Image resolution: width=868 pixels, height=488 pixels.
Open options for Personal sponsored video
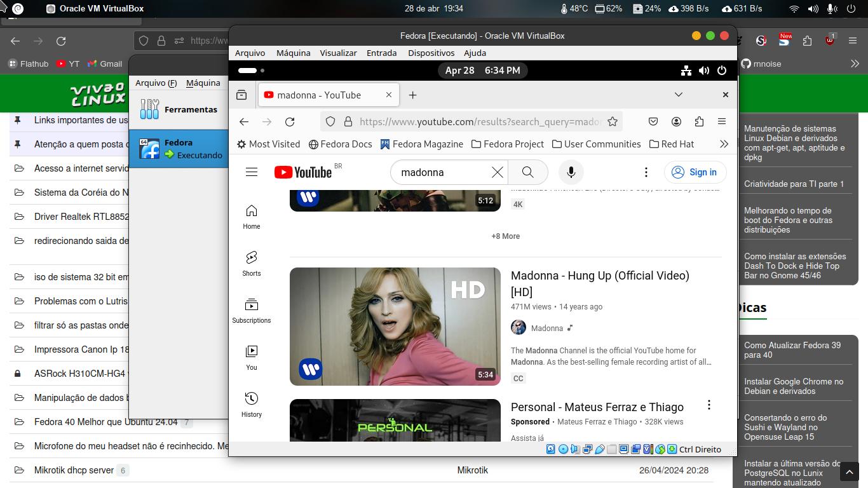click(709, 405)
